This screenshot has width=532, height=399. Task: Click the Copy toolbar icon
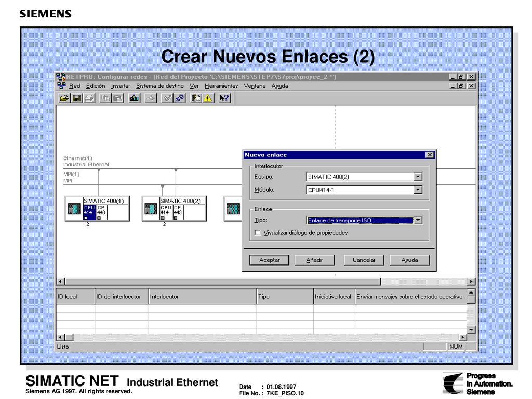pos(105,98)
